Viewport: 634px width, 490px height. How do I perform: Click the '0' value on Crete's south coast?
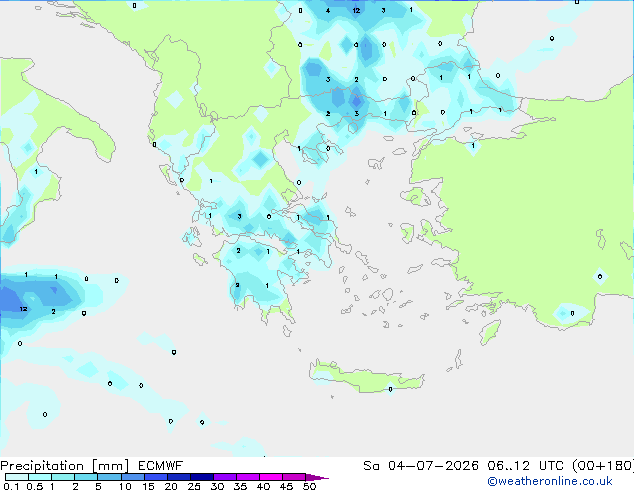click(390, 389)
